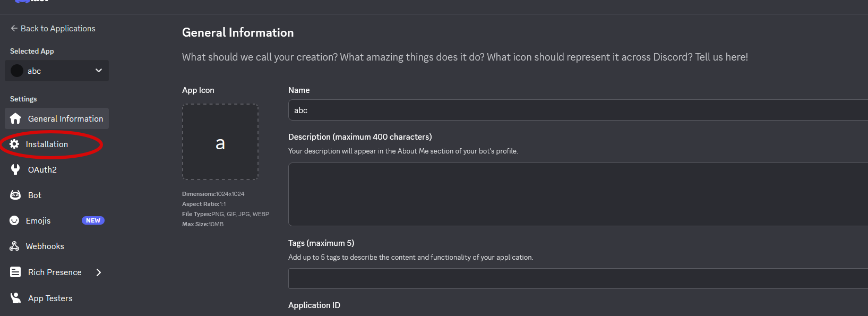Image resolution: width=868 pixels, height=316 pixels.
Task: Open the Emojis smiley icon
Action: [15, 220]
